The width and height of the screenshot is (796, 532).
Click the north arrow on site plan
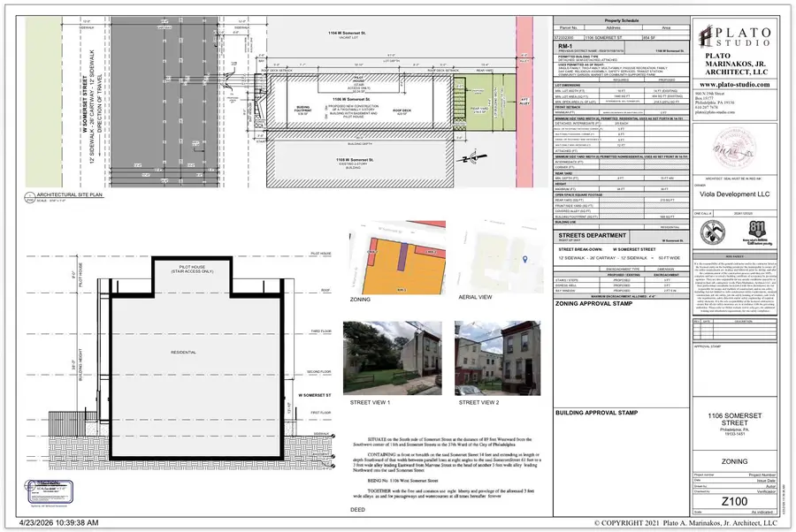click(471, 159)
